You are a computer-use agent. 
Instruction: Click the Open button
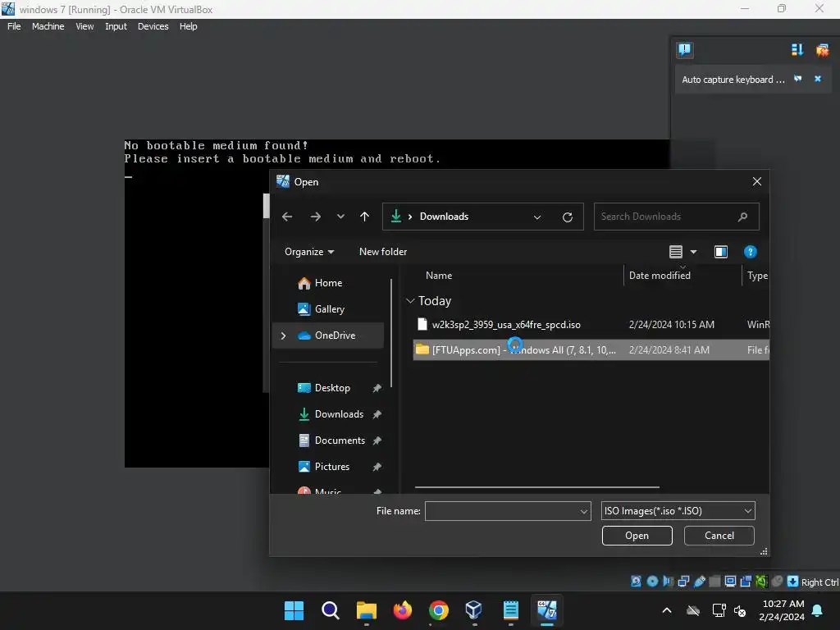click(x=637, y=536)
